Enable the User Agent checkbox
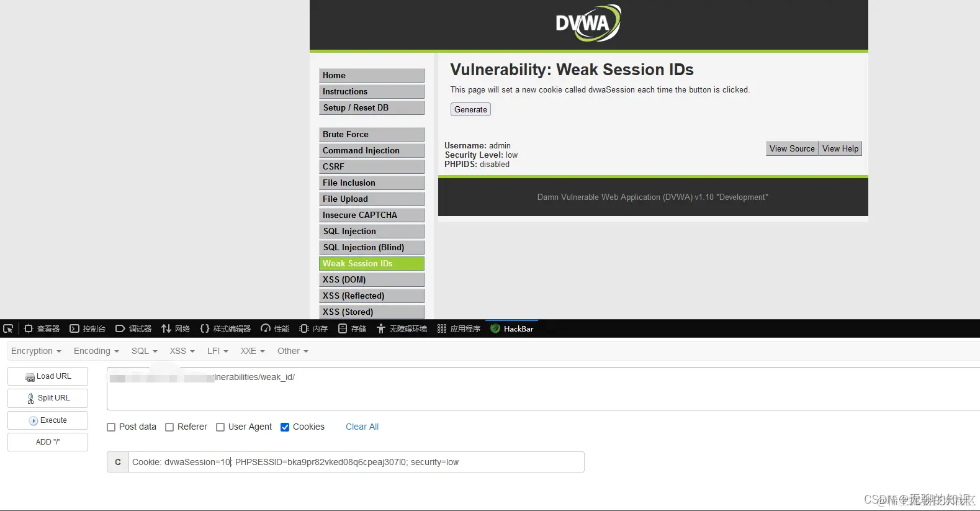The width and height of the screenshot is (980, 511). click(x=220, y=427)
